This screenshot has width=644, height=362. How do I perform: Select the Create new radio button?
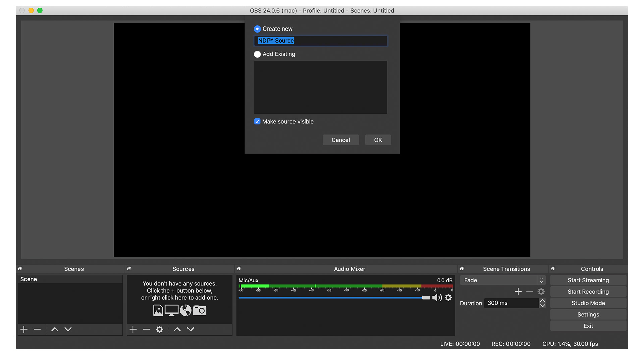(x=257, y=29)
